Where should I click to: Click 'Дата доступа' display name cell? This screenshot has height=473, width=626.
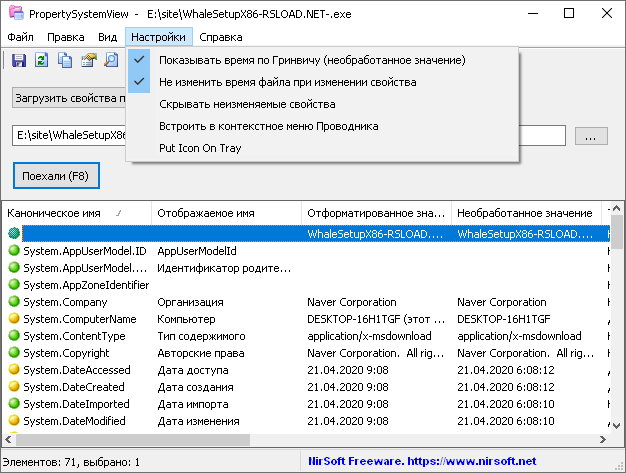193,370
